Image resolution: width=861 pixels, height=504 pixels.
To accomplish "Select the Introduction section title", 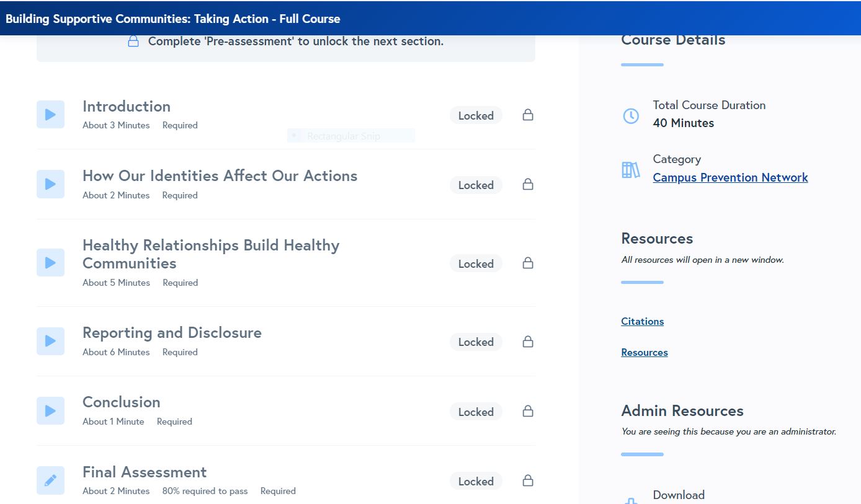I will point(127,107).
